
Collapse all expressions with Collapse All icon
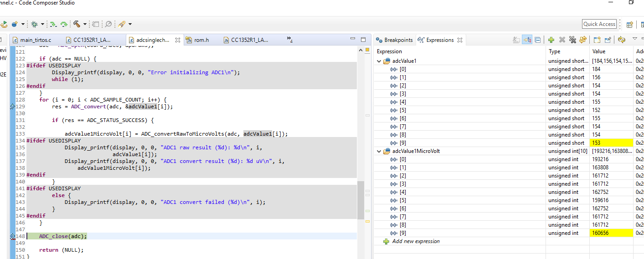click(x=538, y=40)
